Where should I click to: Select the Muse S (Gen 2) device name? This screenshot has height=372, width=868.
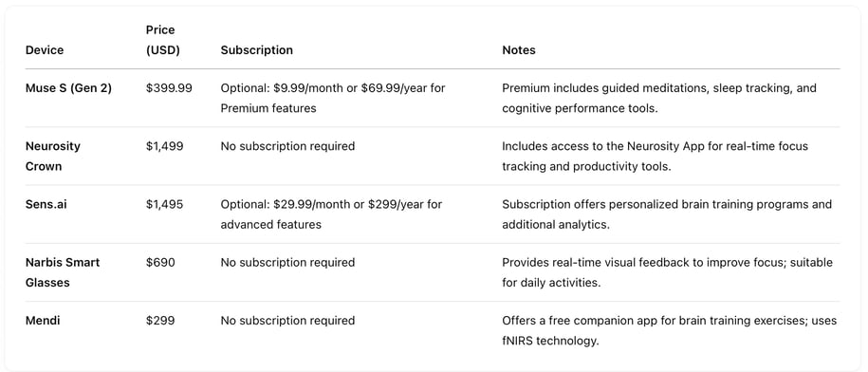(x=68, y=88)
